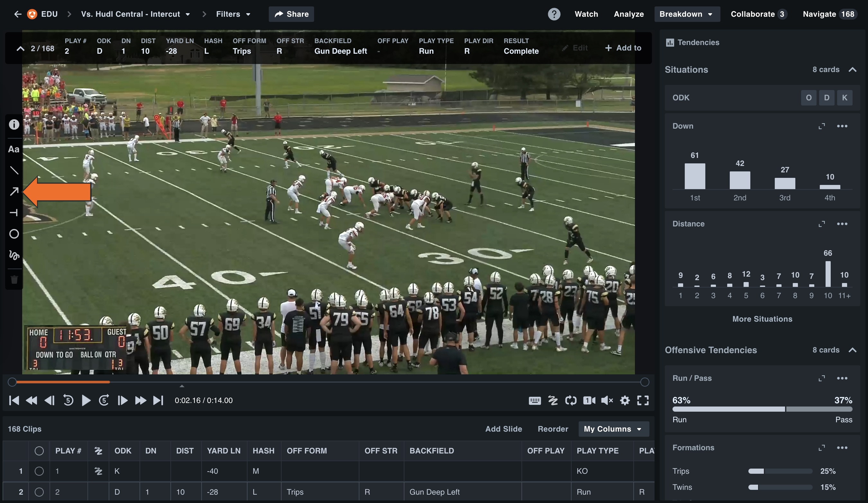
Task: Open the Breakdown dropdown
Action: coord(687,14)
